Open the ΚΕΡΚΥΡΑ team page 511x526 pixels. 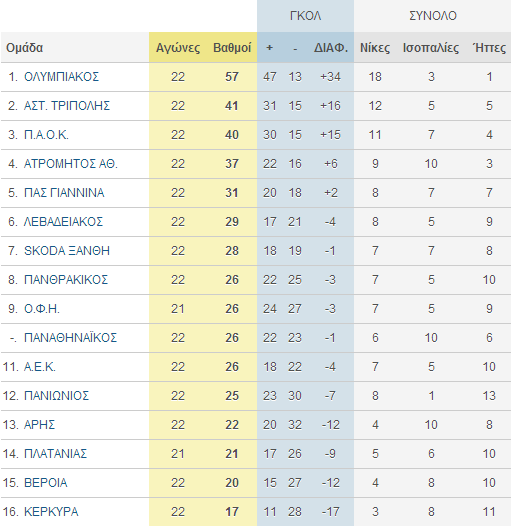pos(51,512)
